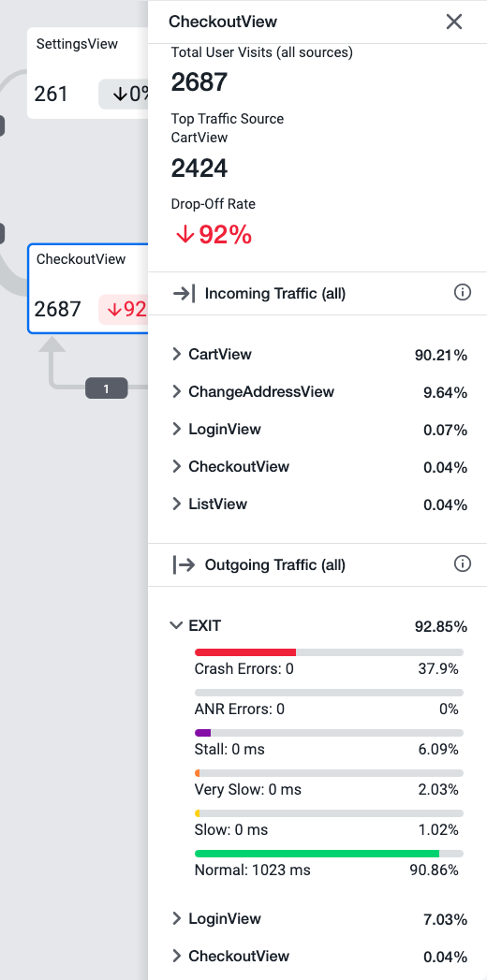Close the CheckoutView details panel
This screenshot has height=980, width=487.
(x=454, y=22)
